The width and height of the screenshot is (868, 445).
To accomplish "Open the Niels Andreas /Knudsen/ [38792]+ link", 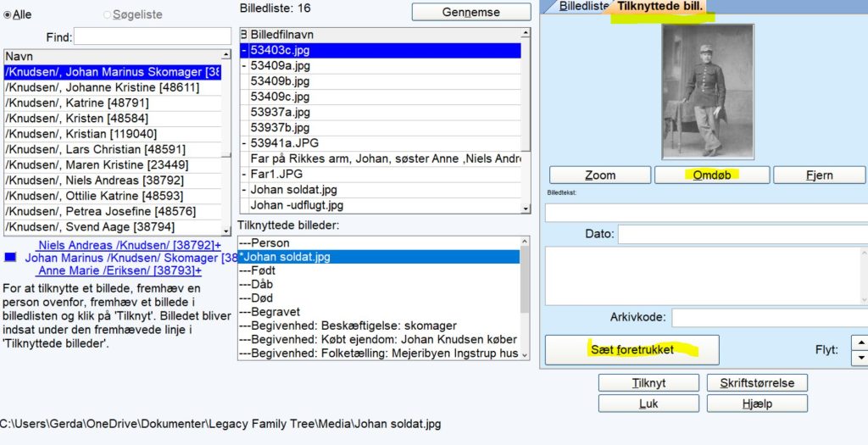I will [x=130, y=245].
